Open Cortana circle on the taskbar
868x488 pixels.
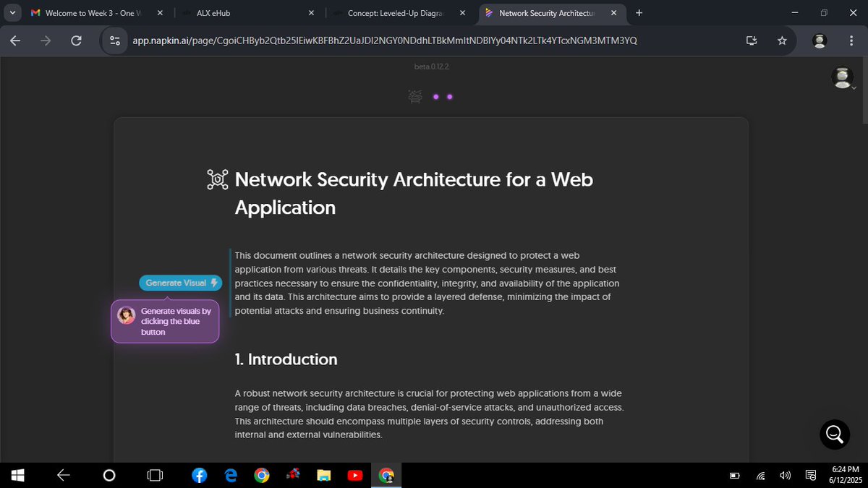[x=109, y=475]
